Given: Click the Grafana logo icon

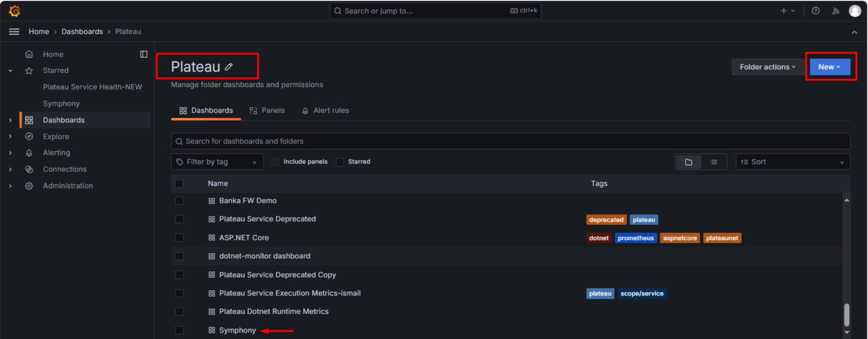Looking at the screenshot, I should pyautogui.click(x=15, y=11).
